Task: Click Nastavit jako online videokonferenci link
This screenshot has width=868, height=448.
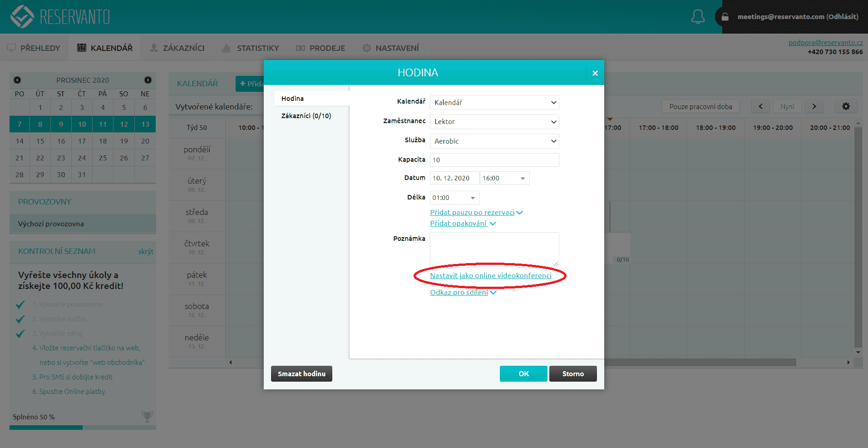Action: 490,276
